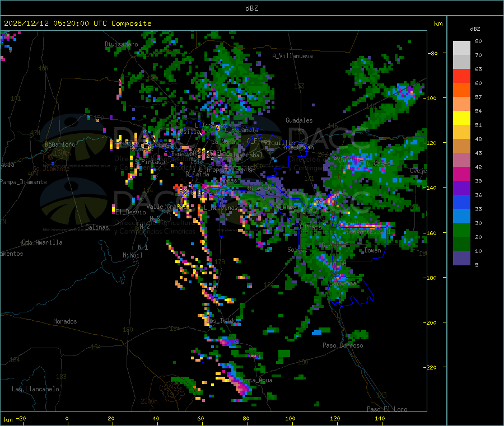The image size is (504, 426).
Task: Click the dBZ legend heading
Action: click(x=475, y=29)
